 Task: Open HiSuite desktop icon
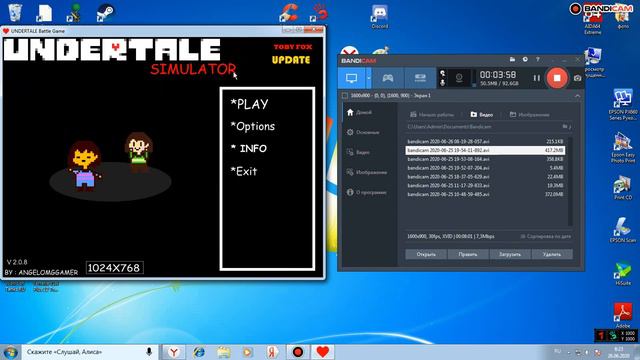pyautogui.click(x=623, y=273)
